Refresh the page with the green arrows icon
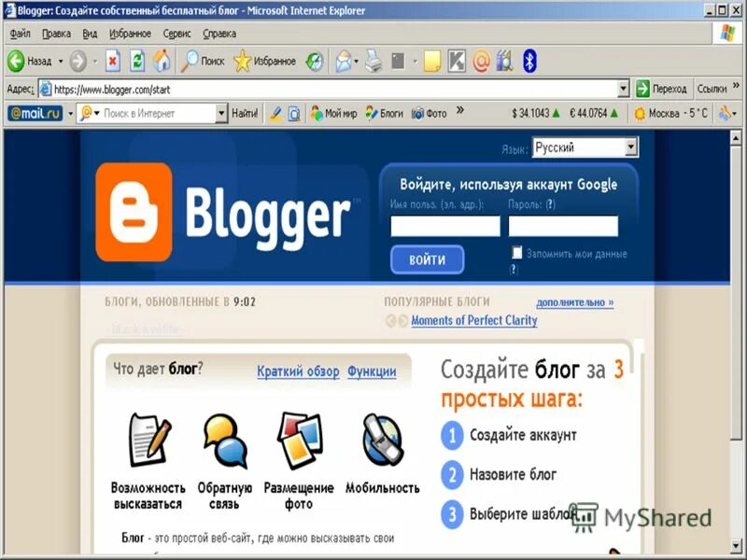The width and height of the screenshot is (747, 560). pyautogui.click(x=137, y=62)
